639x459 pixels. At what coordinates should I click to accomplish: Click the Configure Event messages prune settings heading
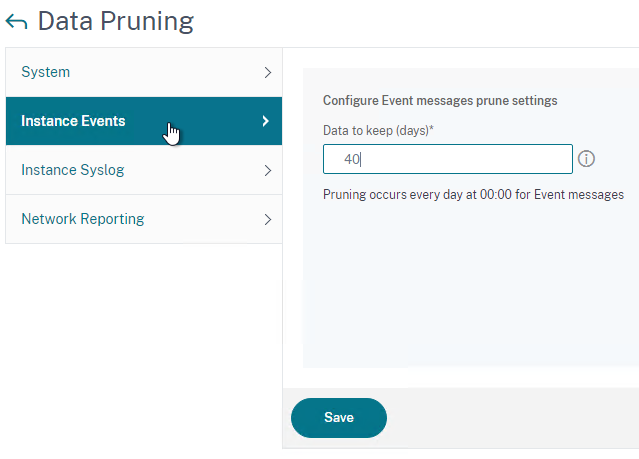pyautogui.click(x=440, y=100)
